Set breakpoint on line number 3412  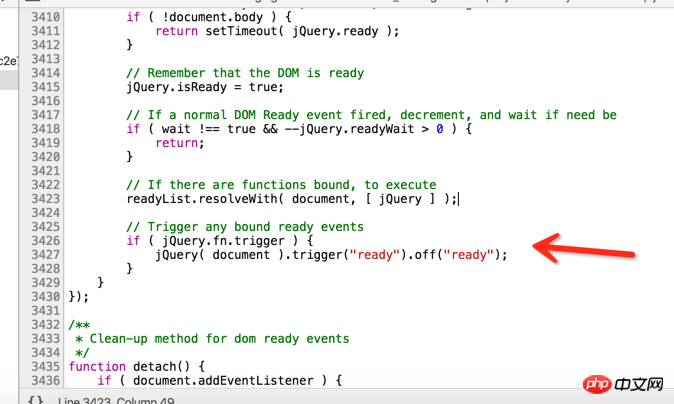point(46,45)
